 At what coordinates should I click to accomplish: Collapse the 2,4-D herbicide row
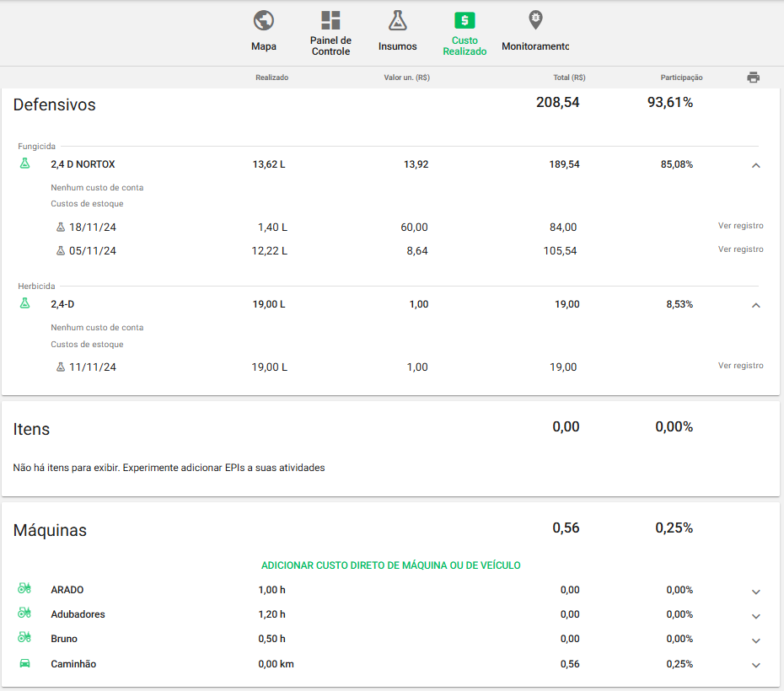755,305
